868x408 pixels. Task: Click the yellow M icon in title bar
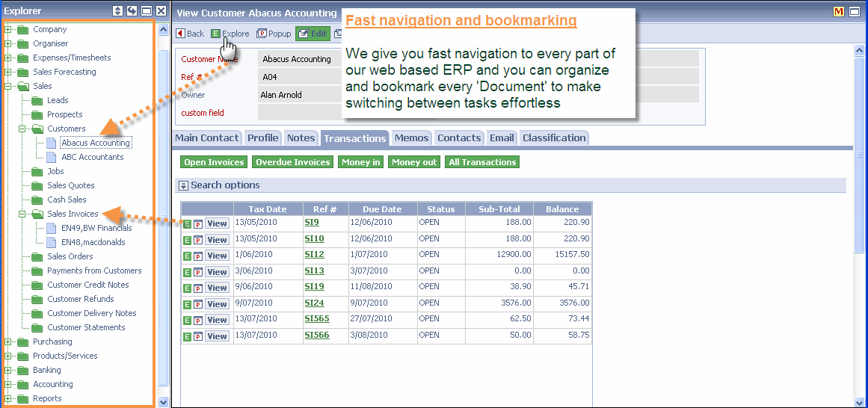(839, 12)
